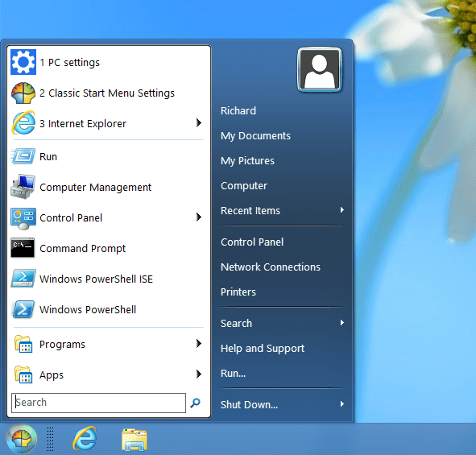Open My Pictures

click(247, 161)
